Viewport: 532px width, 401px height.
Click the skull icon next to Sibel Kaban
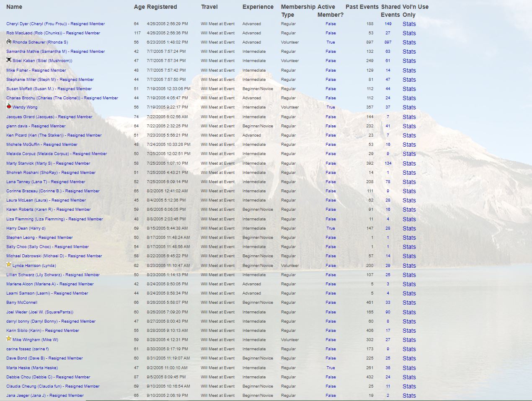pyautogui.click(x=9, y=60)
